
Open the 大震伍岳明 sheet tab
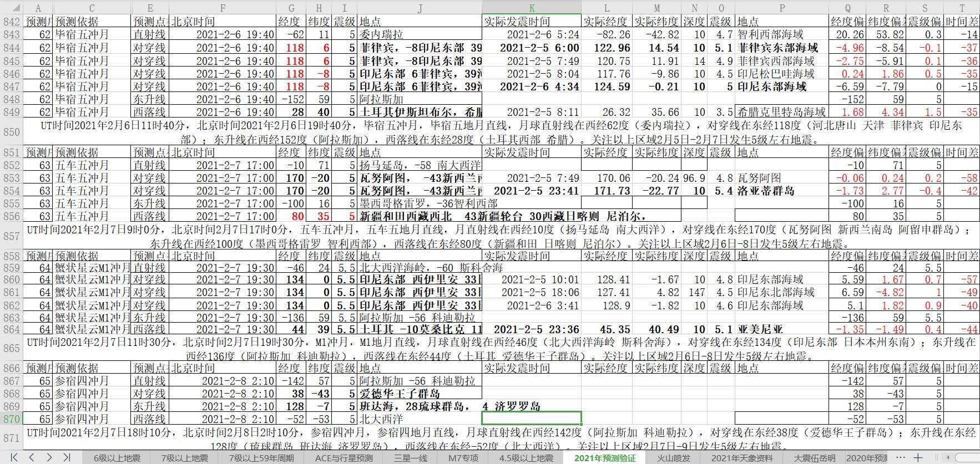[814, 458]
